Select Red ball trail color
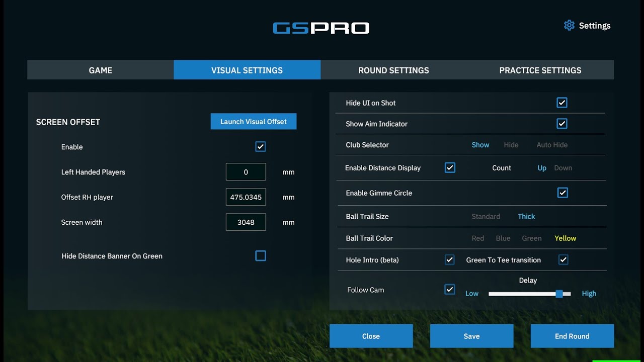644x362 pixels. point(478,238)
